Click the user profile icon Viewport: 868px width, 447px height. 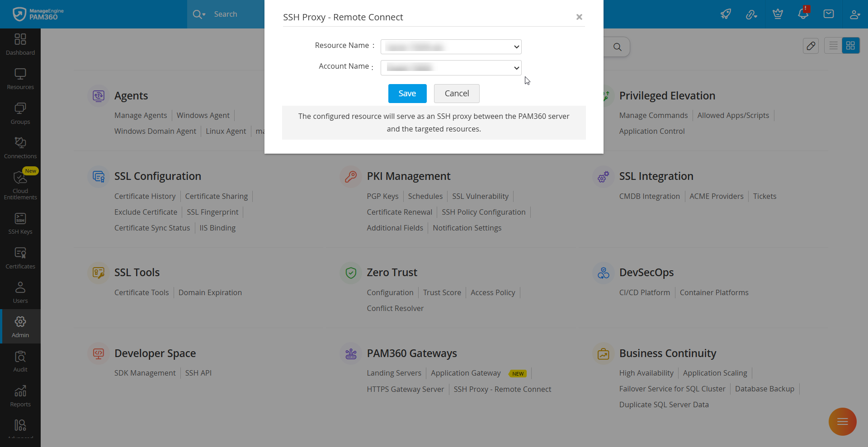coord(854,14)
